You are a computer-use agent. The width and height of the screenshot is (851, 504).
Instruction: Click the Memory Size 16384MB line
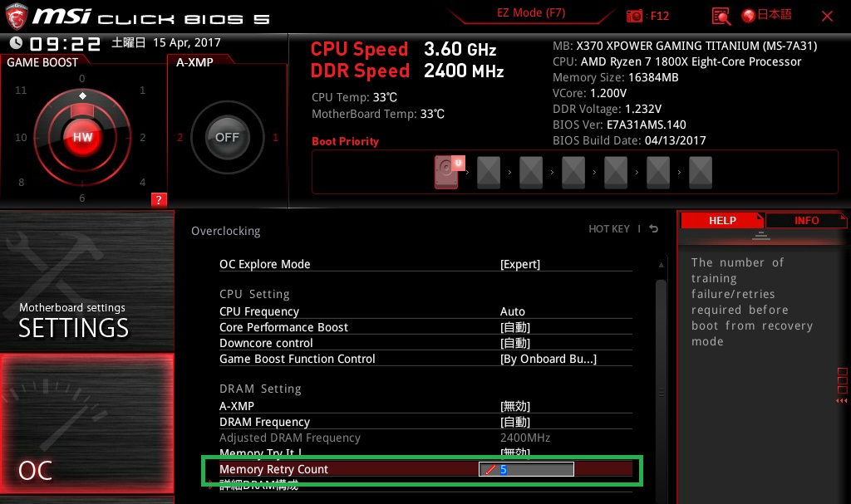pos(616,77)
